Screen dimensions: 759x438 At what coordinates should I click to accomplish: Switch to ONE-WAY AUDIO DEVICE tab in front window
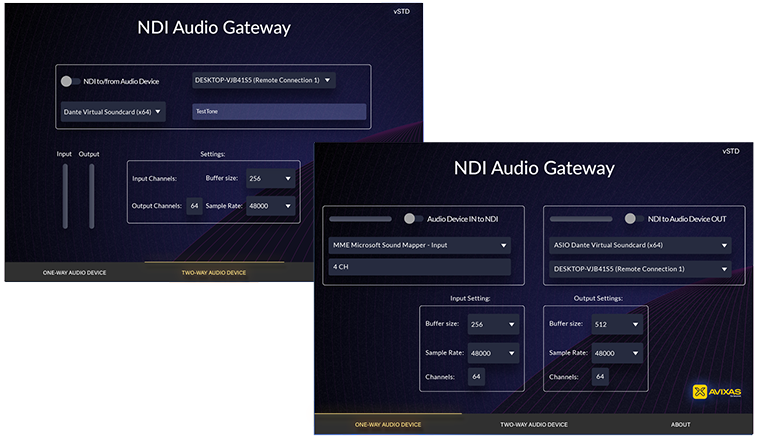[x=388, y=424]
